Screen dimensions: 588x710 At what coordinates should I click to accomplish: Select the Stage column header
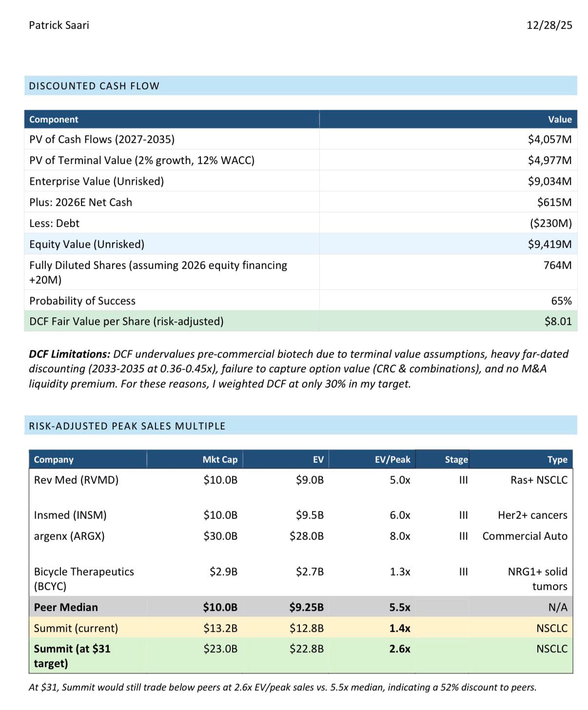[456, 460]
